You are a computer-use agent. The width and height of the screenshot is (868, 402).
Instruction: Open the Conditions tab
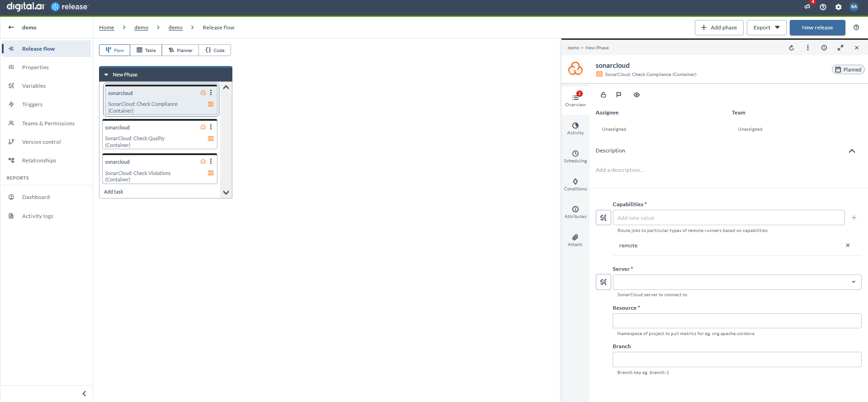pos(576,184)
